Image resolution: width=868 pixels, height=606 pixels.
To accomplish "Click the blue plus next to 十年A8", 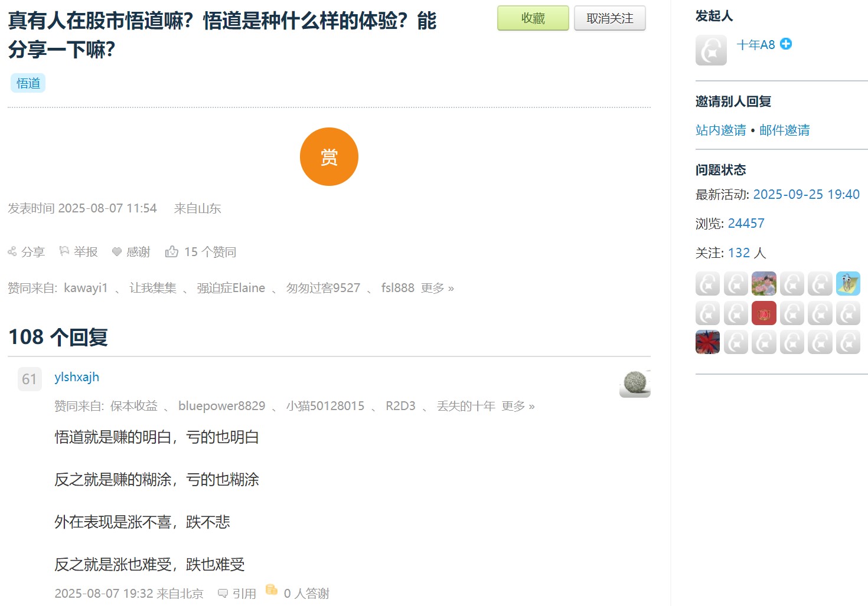I will point(786,44).
